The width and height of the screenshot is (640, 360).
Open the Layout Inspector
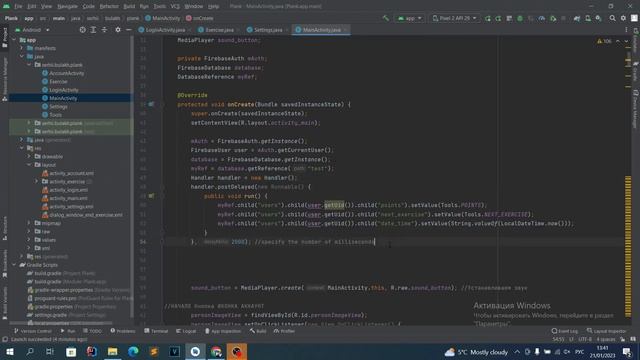tap(606, 331)
